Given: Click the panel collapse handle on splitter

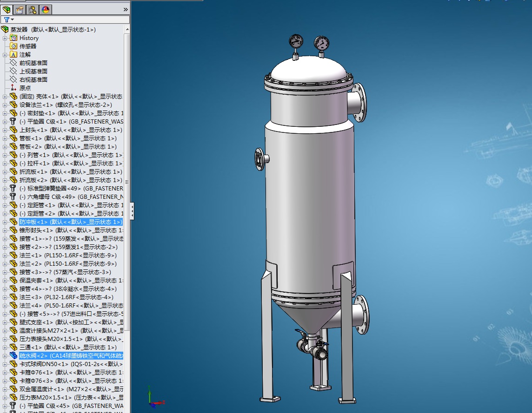Looking at the screenshot, I should pos(132,211).
